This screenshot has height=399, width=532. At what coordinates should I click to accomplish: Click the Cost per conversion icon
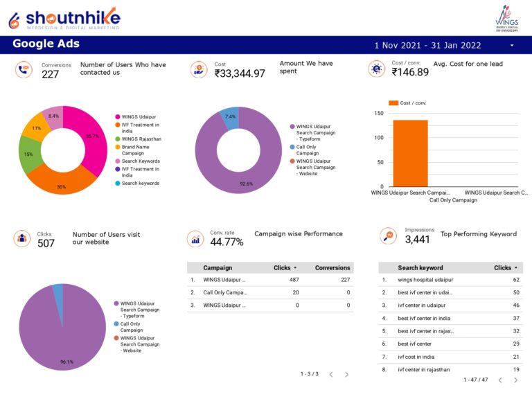tap(376, 69)
